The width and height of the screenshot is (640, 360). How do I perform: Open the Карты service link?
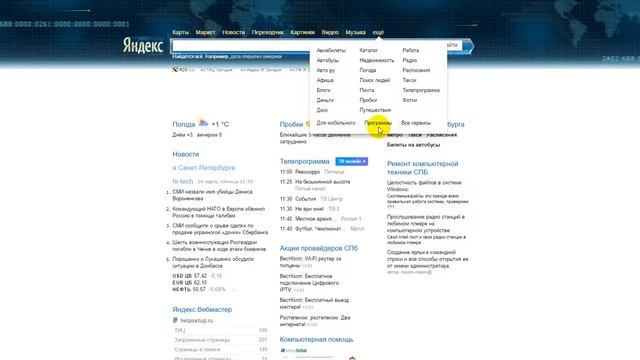[180, 32]
